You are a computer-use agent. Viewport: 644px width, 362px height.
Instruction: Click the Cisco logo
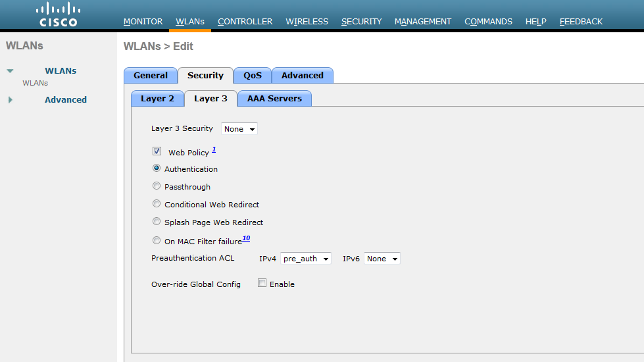[58, 14]
